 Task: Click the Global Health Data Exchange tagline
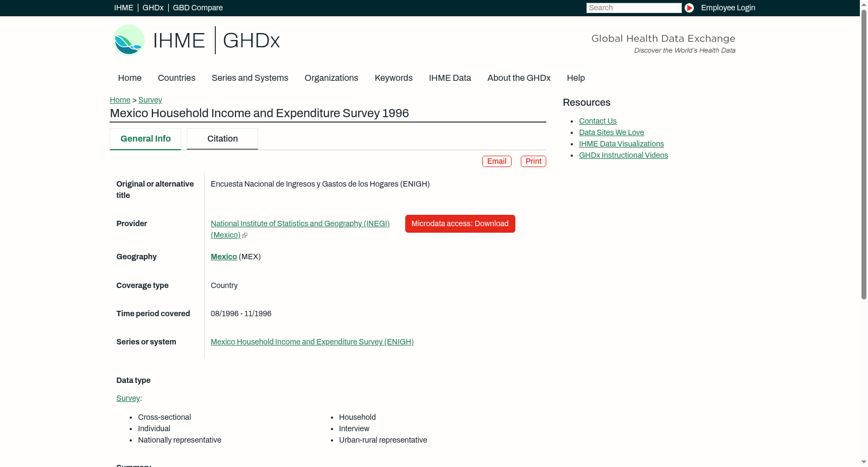pos(663,39)
